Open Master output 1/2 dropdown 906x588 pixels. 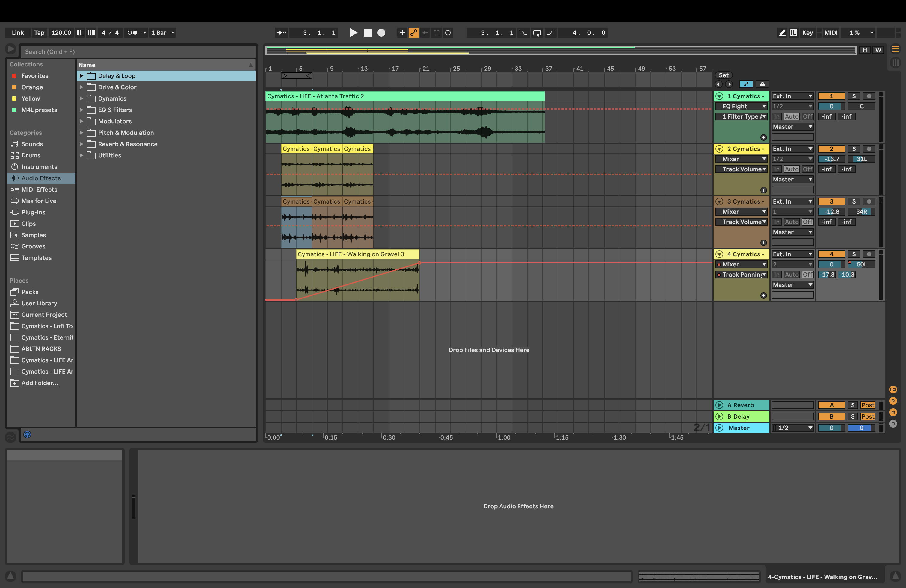point(792,428)
